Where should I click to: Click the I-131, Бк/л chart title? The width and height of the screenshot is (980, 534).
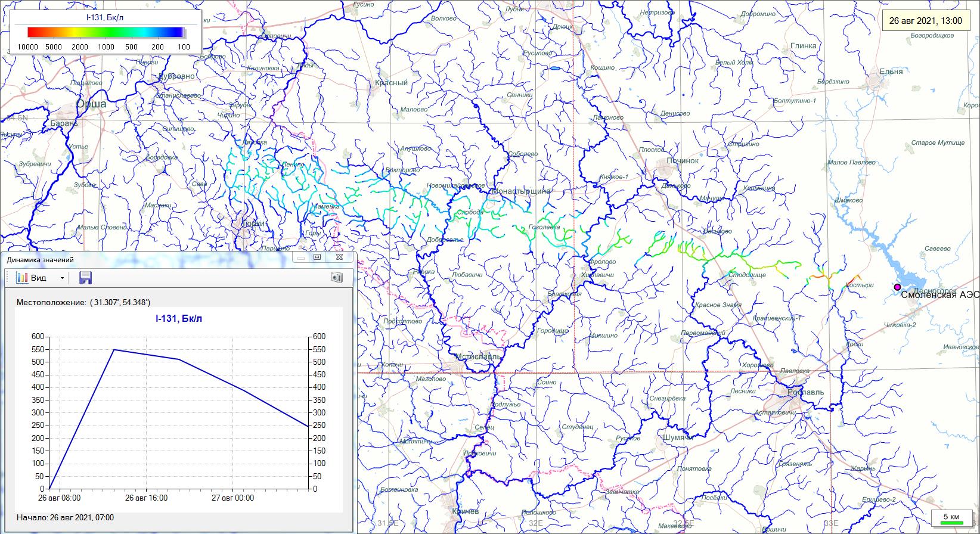[179, 319]
